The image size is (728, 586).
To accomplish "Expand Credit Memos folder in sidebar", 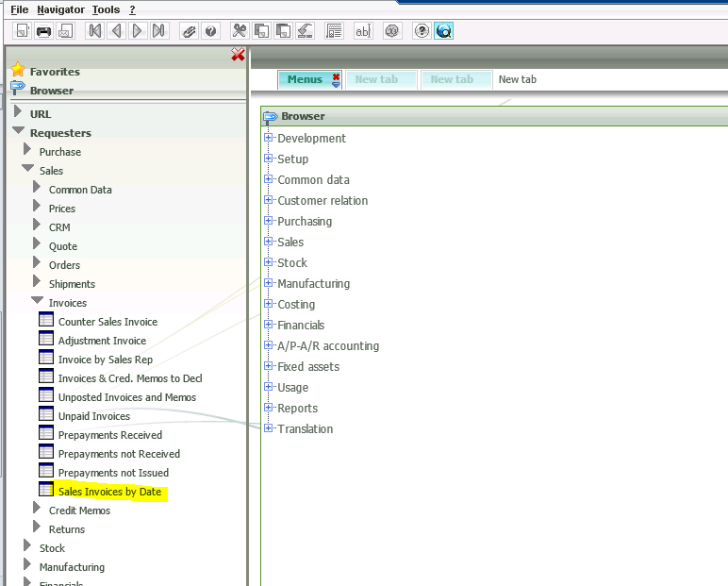I will tap(38, 510).
